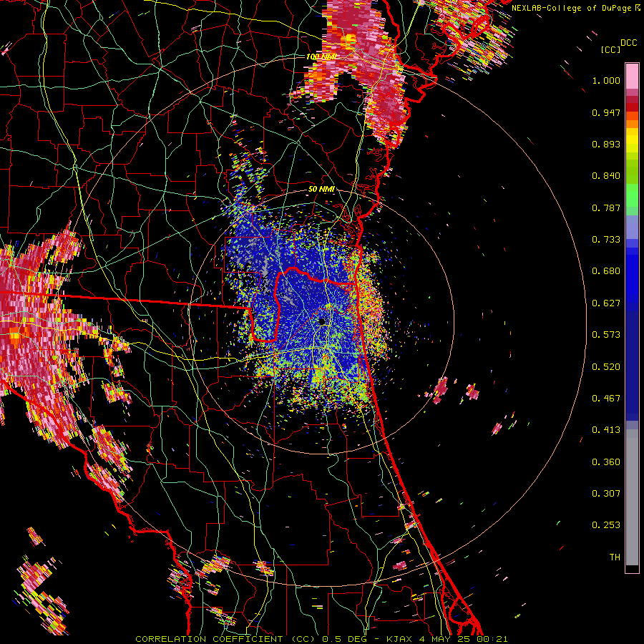Click the 100 NMI range ring label
Screen dimensions: 644x644
(x=321, y=57)
